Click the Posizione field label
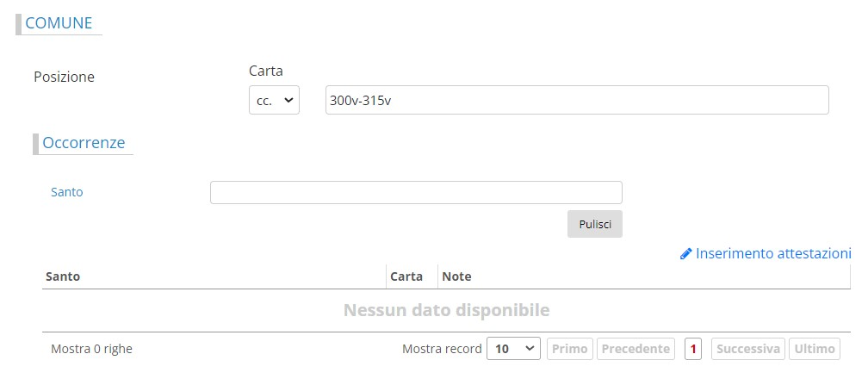The height and width of the screenshot is (385, 868). pos(64,77)
